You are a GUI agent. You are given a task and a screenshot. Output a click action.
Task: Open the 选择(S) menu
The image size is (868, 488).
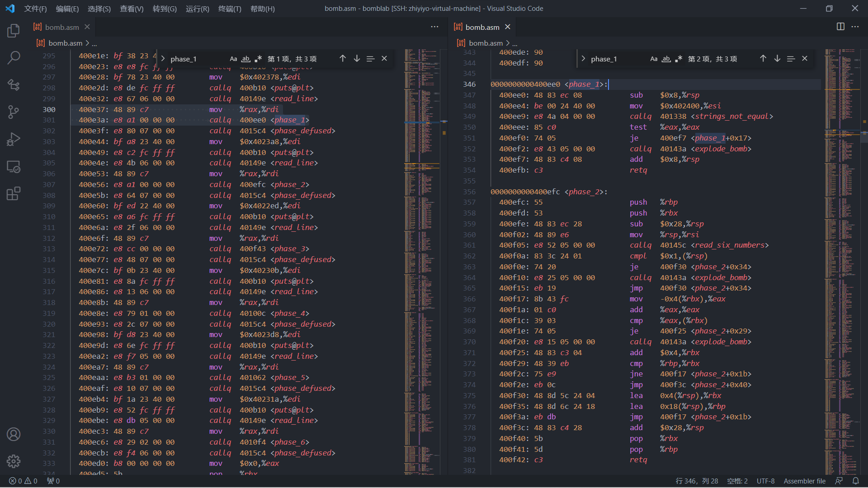(99, 9)
